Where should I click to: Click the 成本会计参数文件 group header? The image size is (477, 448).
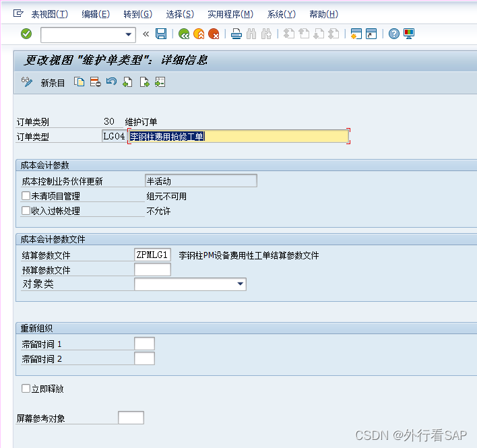pyautogui.click(x=53, y=239)
